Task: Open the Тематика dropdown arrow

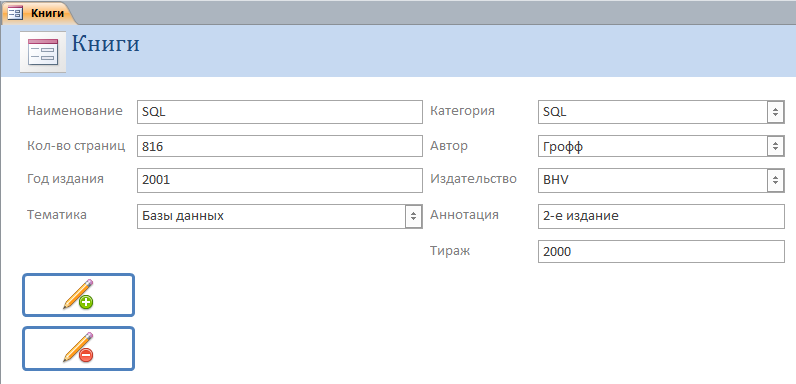Action: pos(413,216)
